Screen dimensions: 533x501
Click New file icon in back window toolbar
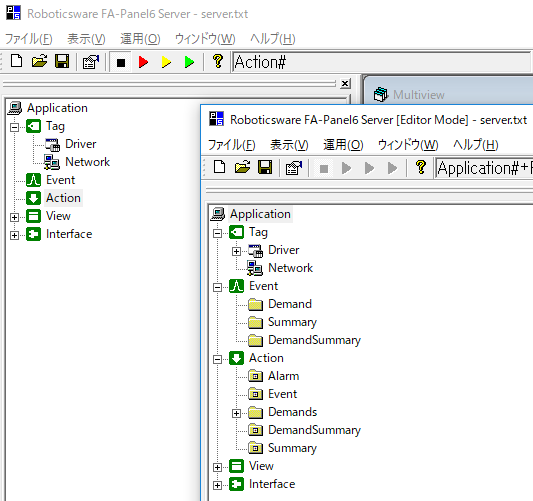coord(16,62)
